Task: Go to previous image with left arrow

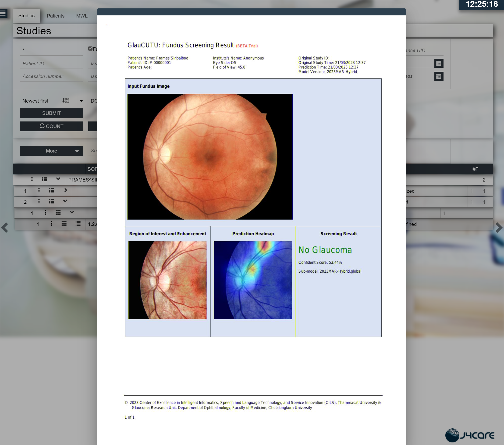Action: click(4, 228)
